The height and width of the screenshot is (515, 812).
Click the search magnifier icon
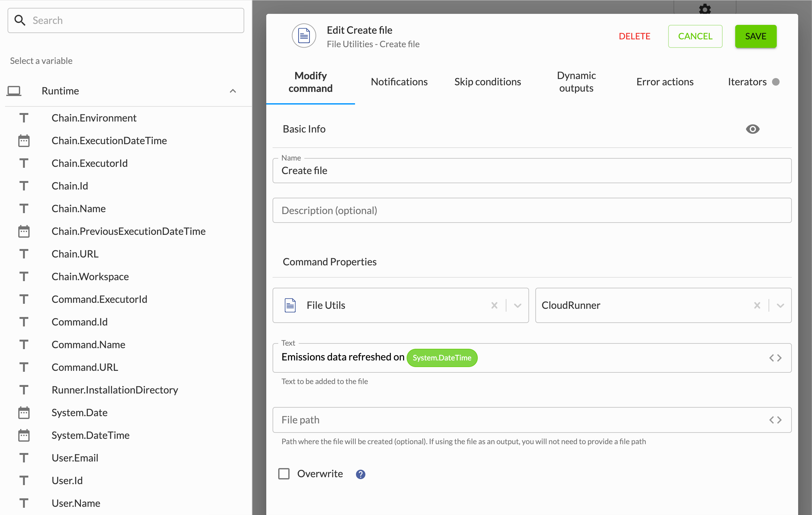click(x=20, y=20)
